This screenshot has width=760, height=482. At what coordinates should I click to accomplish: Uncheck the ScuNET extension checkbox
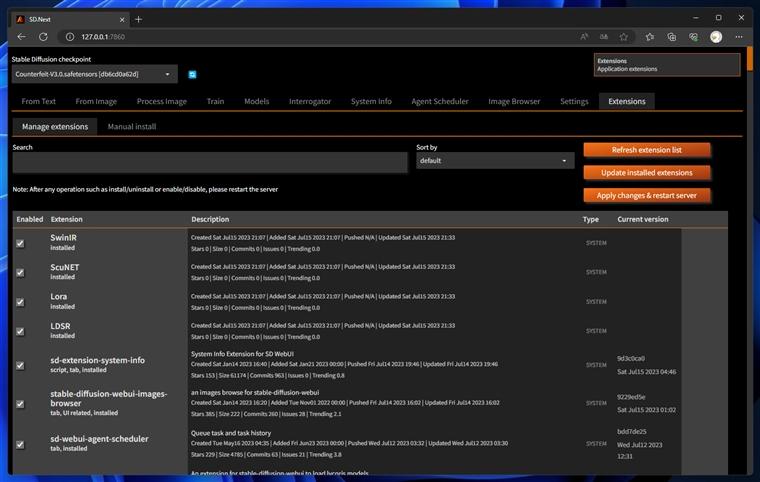[20, 273]
